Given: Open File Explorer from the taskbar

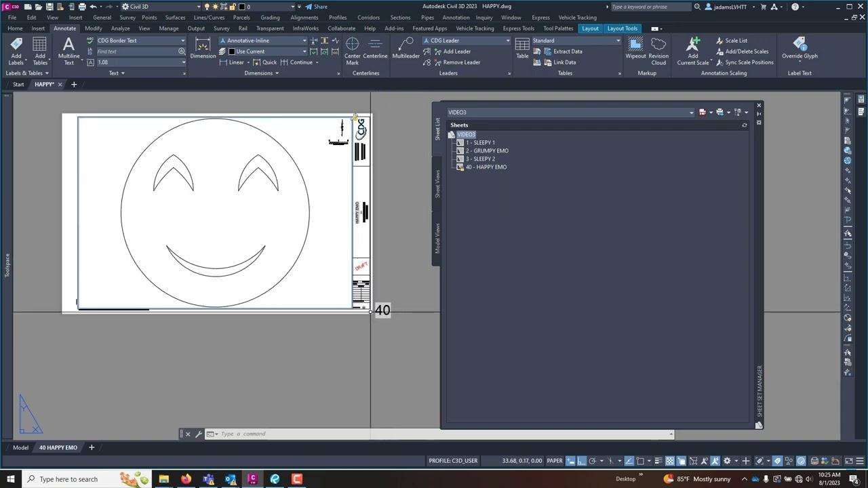Looking at the screenshot, I should pyautogui.click(x=163, y=479).
